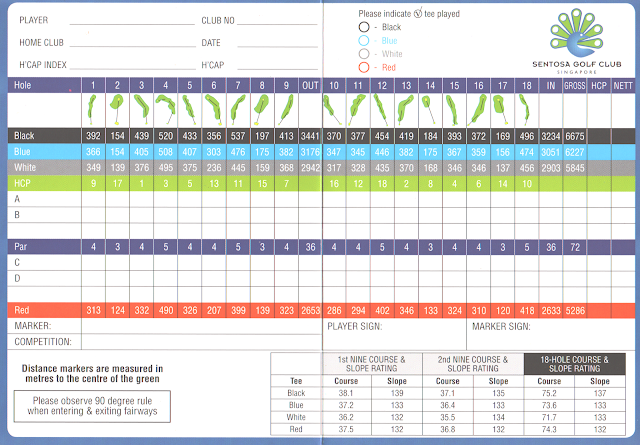The image size is (640, 445).
Task: Click Red front nine total 2653
Action: click(310, 311)
